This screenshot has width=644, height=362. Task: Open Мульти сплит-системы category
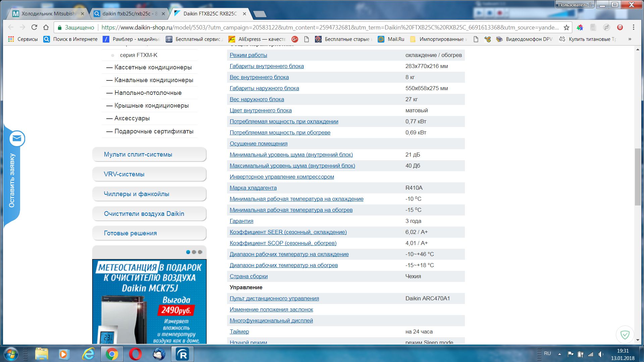pos(149,154)
